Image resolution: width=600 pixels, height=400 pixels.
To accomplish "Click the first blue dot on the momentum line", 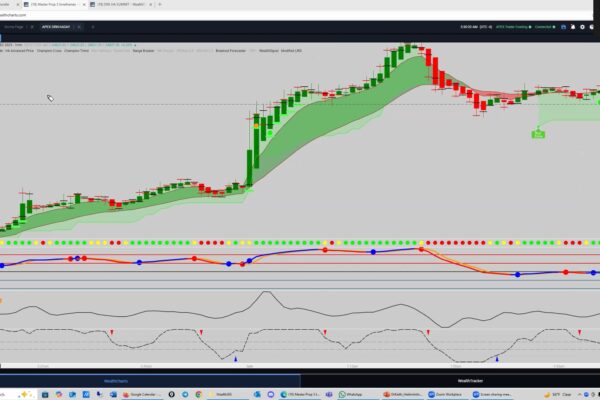I will [70, 259].
